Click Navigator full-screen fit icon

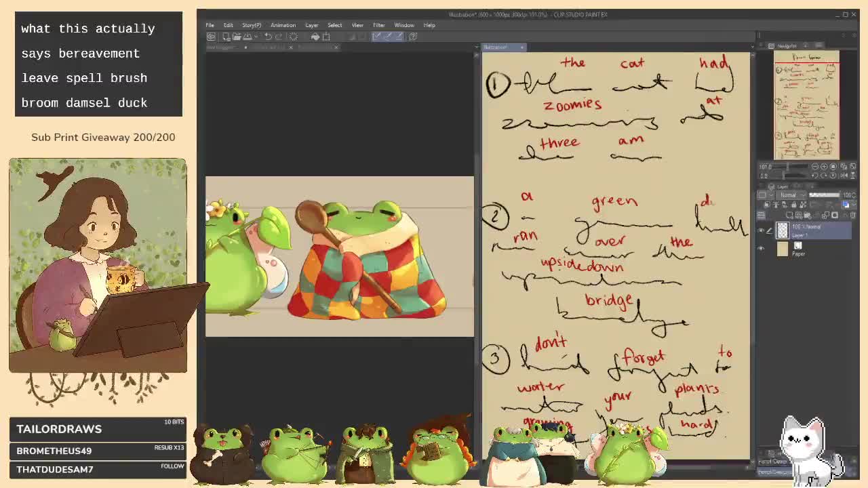(x=852, y=167)
